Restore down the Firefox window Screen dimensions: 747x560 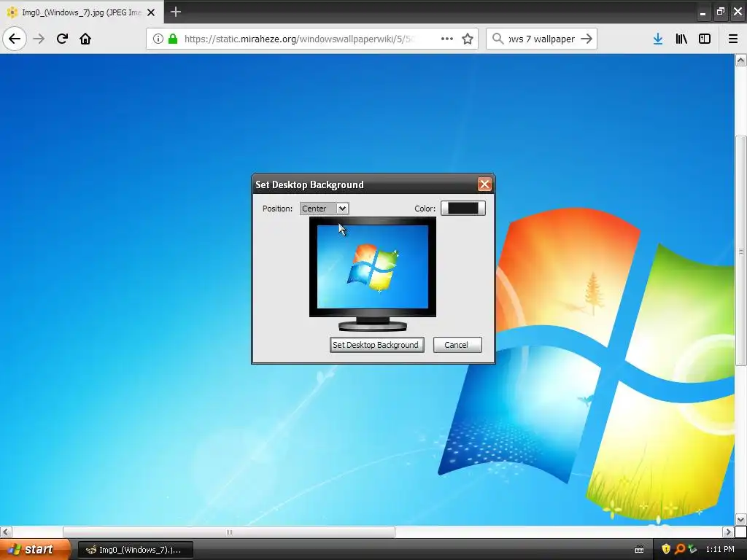[x=720, y=12]
